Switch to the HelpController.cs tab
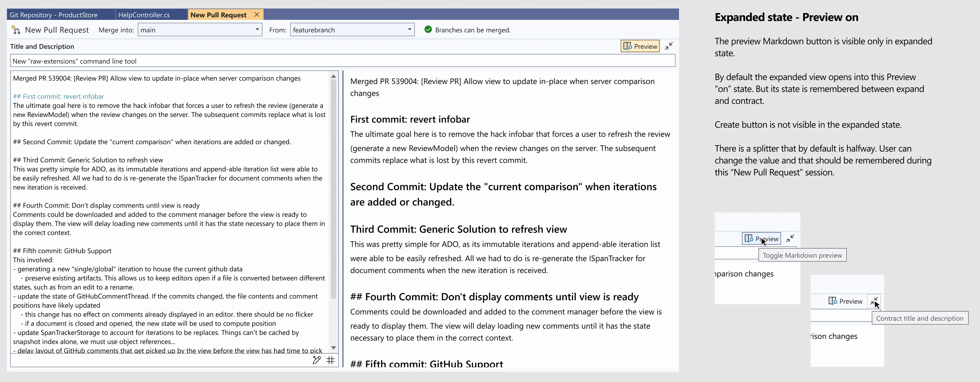The height and width of the screenshot is (382, 980). pos(144,14)
